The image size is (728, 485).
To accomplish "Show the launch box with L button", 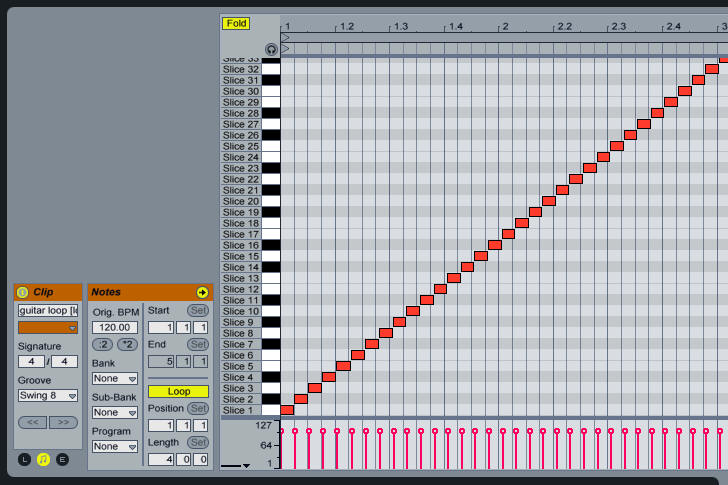I will click(x=24, y=459).
